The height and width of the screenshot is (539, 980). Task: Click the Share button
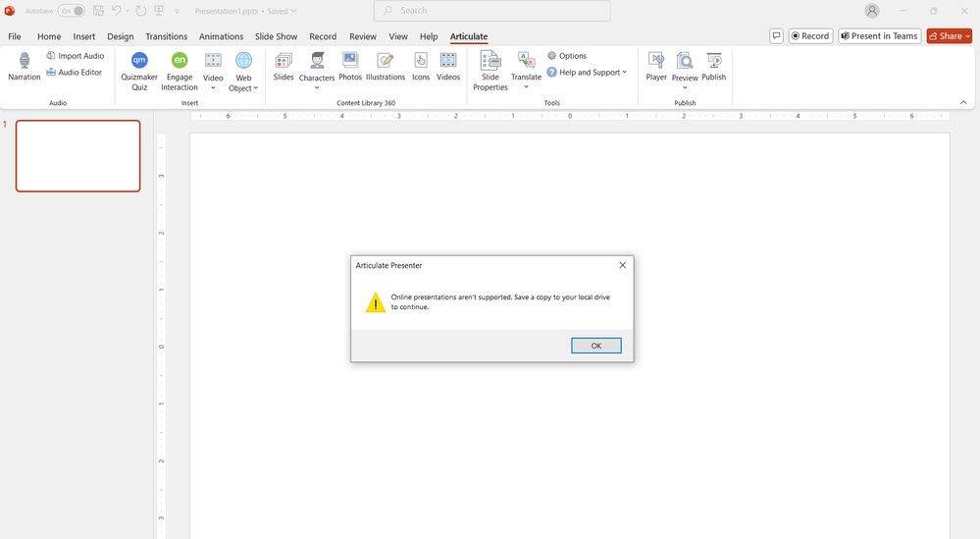[x=950, y=35]
